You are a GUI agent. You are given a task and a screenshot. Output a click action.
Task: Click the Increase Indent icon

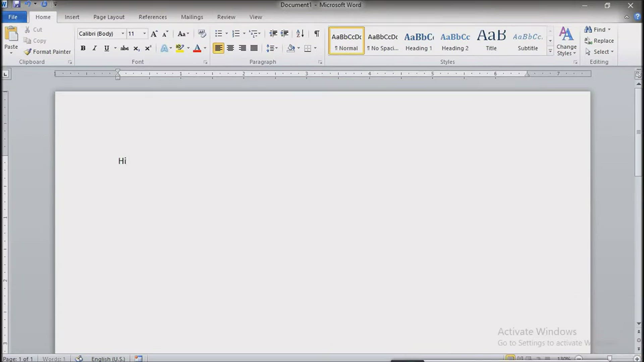284,34
